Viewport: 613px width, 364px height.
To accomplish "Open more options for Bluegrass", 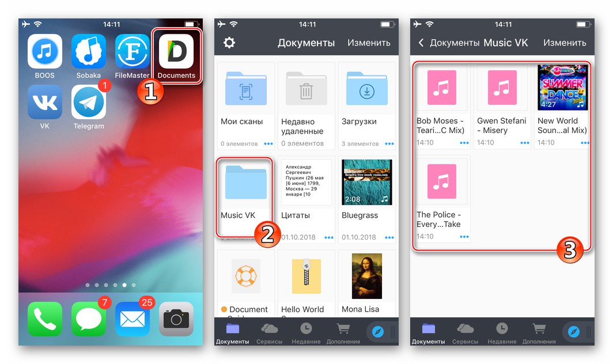I will pos(389,237).
